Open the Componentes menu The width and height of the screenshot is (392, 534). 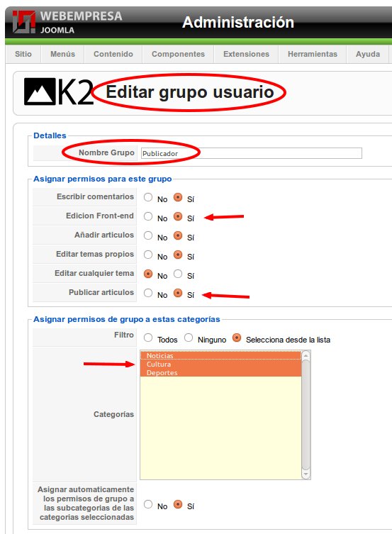pyautogui.click(x=179, y=54)
